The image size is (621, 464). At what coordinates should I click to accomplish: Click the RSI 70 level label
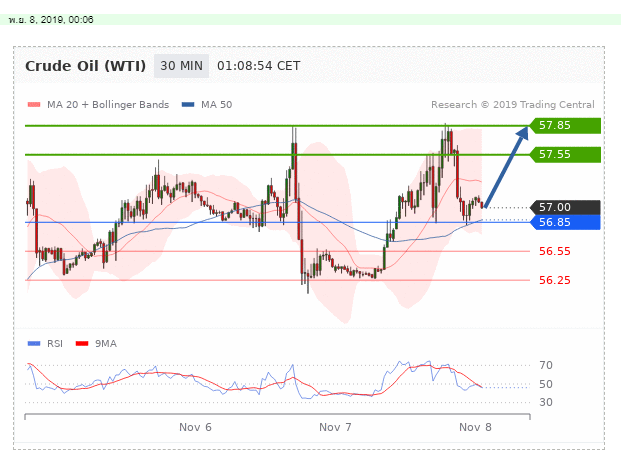[546, 365]
